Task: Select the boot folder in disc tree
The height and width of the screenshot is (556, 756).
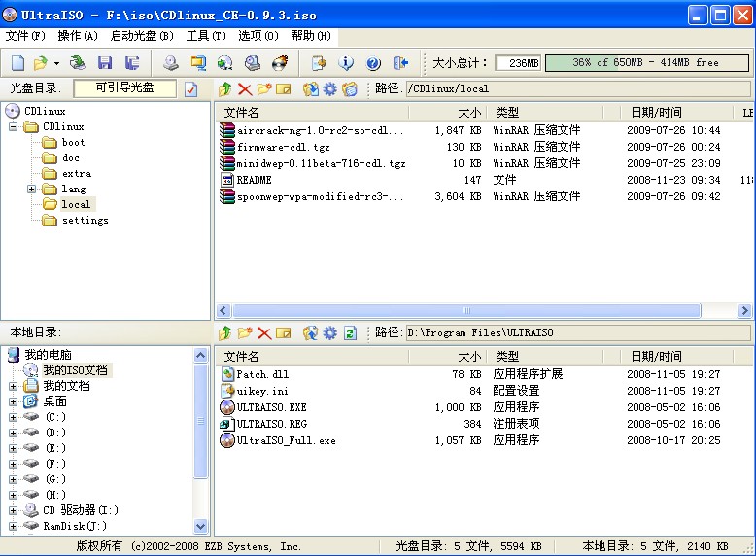Action: point(73,142)
